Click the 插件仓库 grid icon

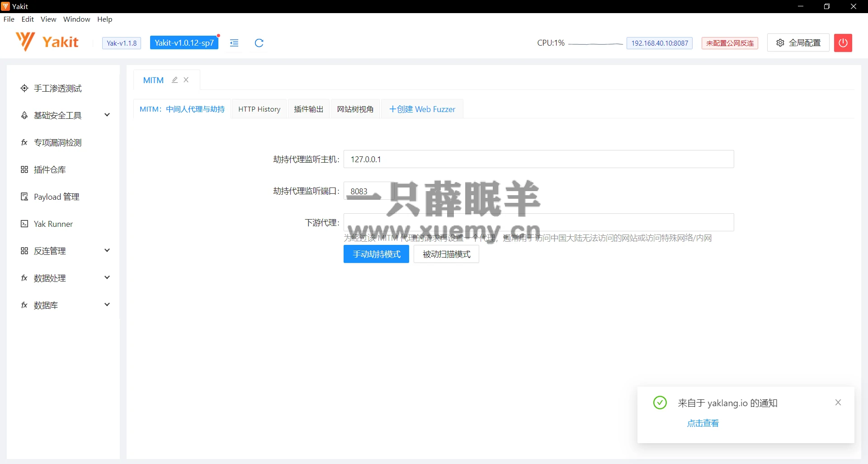(x=24, y=169)
